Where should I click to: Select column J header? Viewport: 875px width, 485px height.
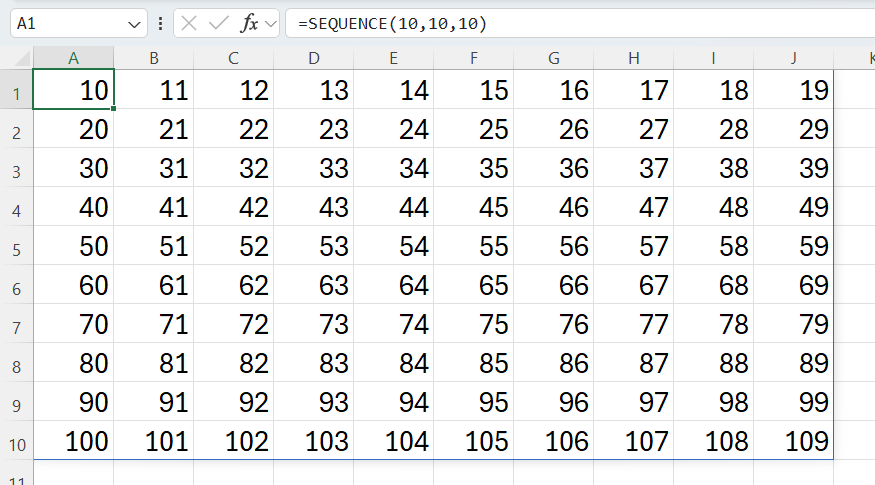[794, 58]
